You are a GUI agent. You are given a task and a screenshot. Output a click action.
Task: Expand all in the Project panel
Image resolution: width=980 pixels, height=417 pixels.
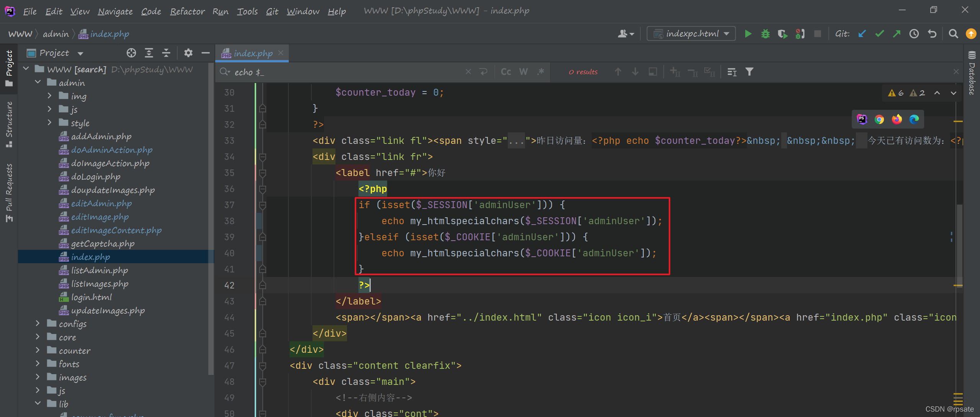(149, 53)
